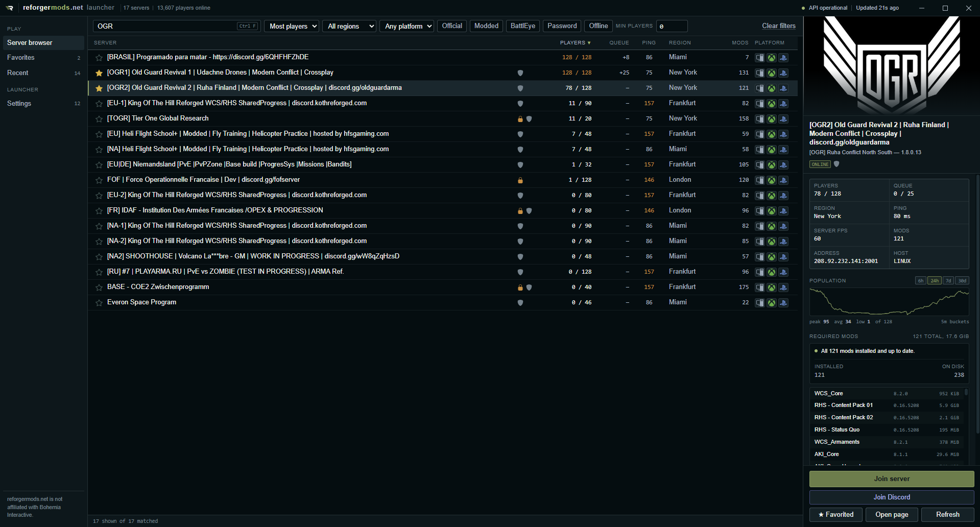Viewport: 980px width, 527px height.
Task: Click lock icon on BASE - COE2 row
Action: click(x=520, y=288)
